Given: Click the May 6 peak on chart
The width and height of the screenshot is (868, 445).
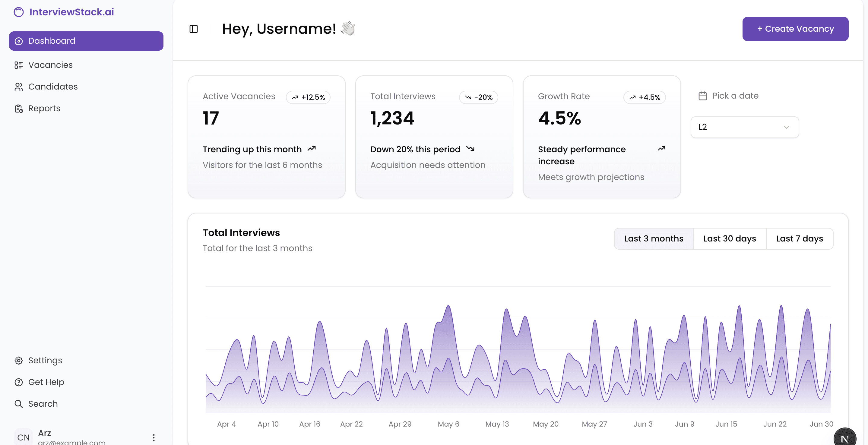Looking at the screenshot, I should [x=448, y=307].
